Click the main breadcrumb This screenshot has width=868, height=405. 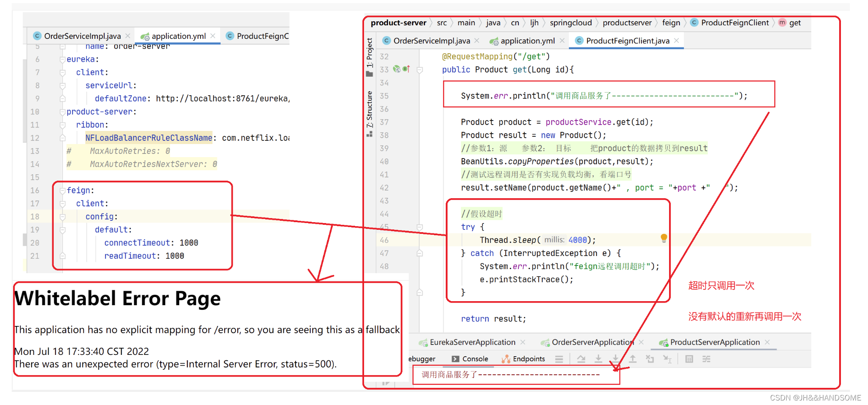[466, 23]
